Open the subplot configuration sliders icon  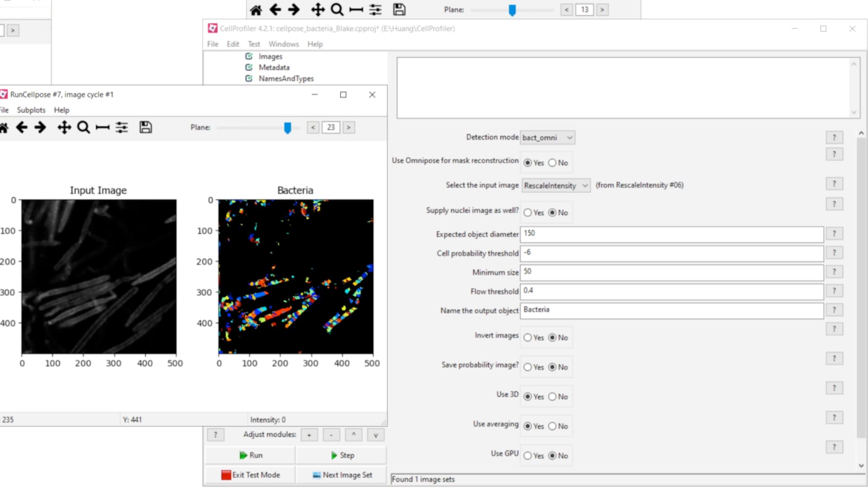coord(121,127)
